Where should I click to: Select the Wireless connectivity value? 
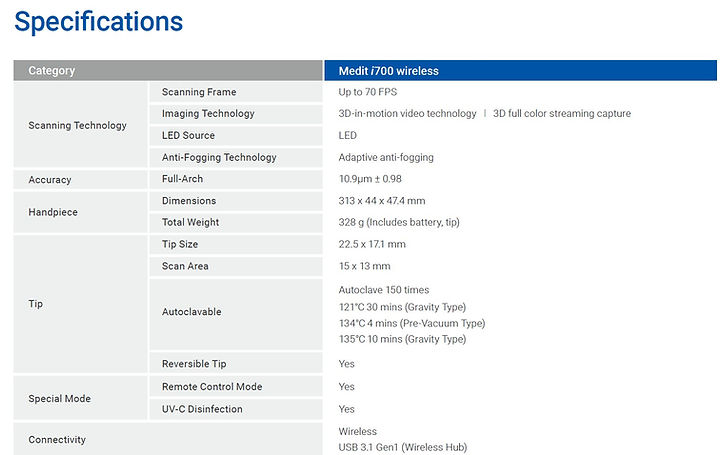[x=358, y=432]
